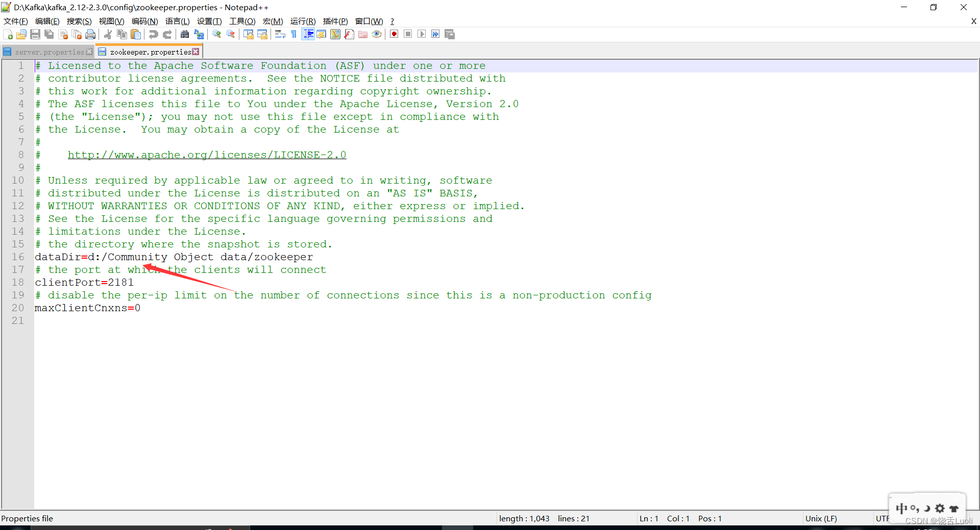Save all files with Save All icon
Image resolution: width=980 pixels, height=530 pixels.
coord(49,34)
